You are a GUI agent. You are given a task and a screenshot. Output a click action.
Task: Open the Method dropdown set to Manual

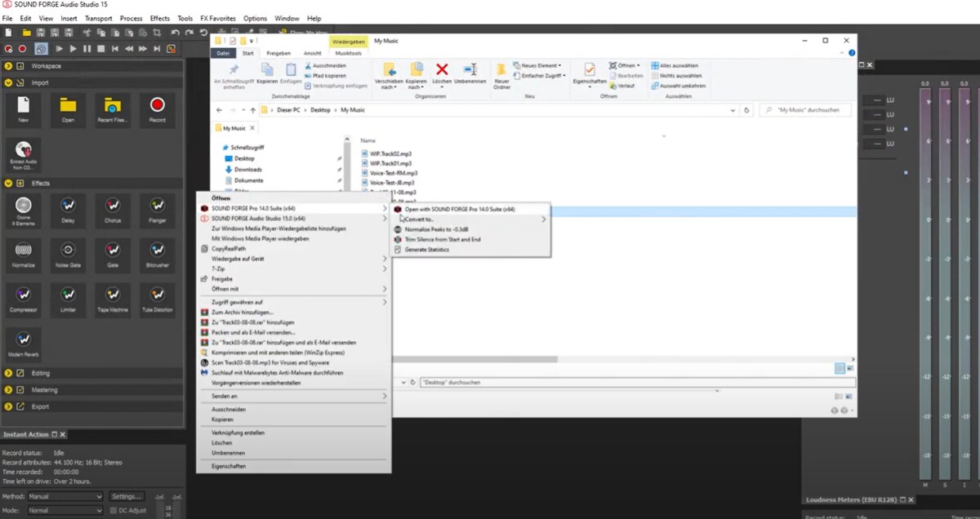click(x=66, y=496)
